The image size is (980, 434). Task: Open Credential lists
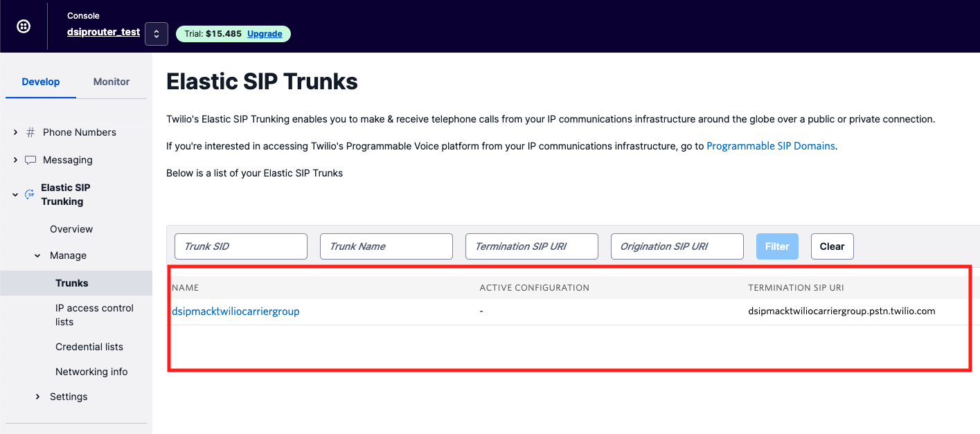[x=89, y=346]
